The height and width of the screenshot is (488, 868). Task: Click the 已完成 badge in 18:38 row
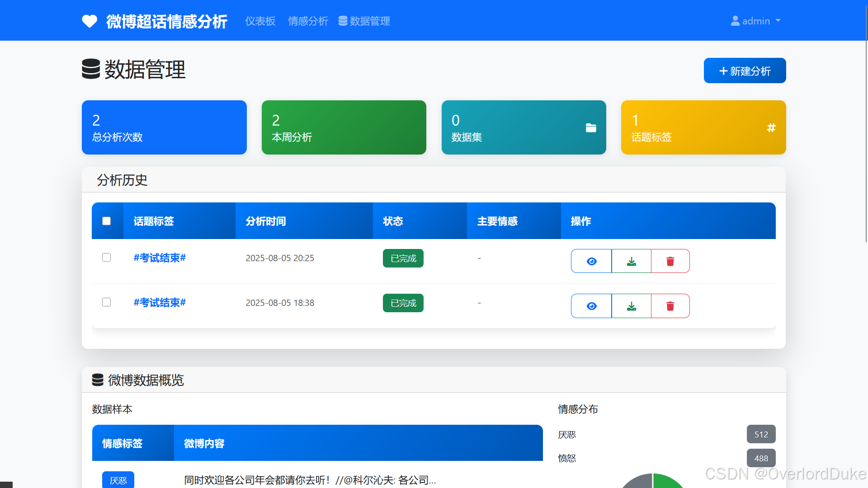click(403, 303)
